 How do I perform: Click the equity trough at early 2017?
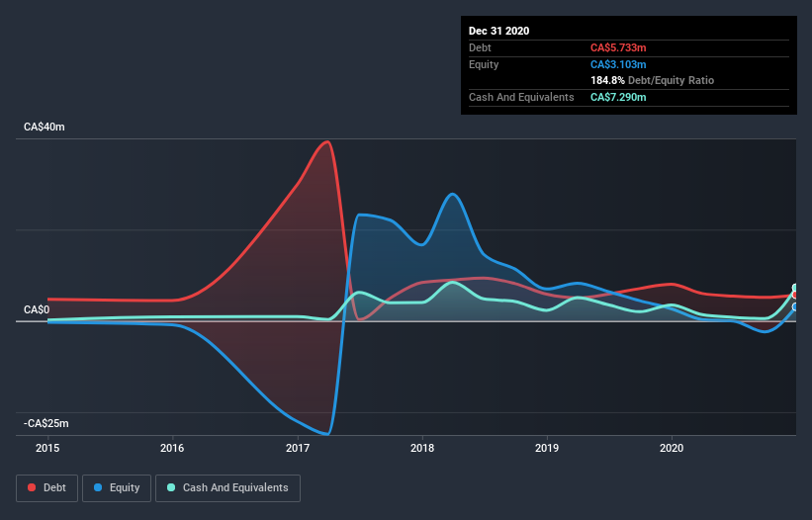[327, 434]
